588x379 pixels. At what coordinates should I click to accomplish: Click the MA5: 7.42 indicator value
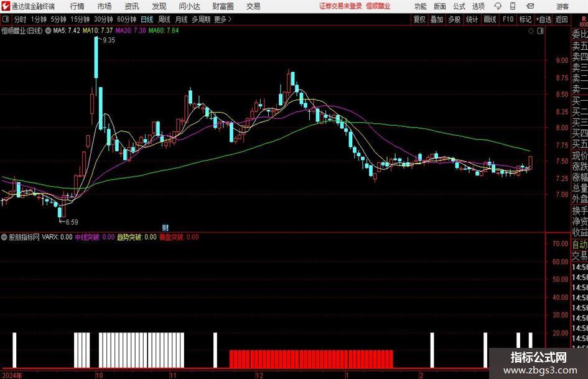[x=67, y=30]
